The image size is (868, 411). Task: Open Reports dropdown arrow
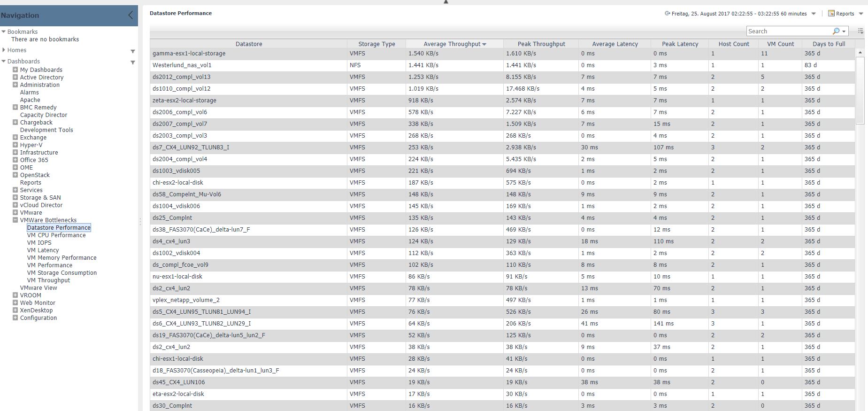pos(861,14)
